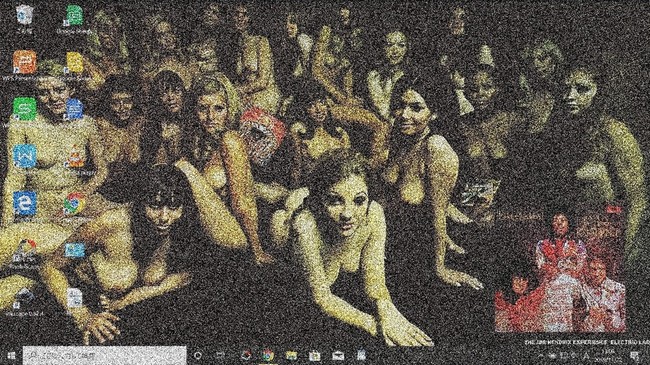Open Cortana circle icon on the taskbar
650x365 pixels.
[x=198, y=355]
